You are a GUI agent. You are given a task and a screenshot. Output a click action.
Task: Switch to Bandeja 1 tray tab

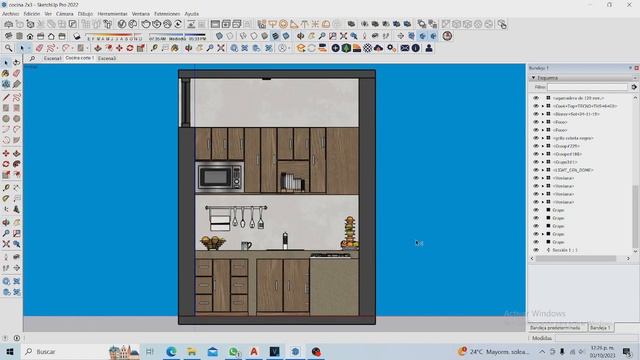(600, 327)
